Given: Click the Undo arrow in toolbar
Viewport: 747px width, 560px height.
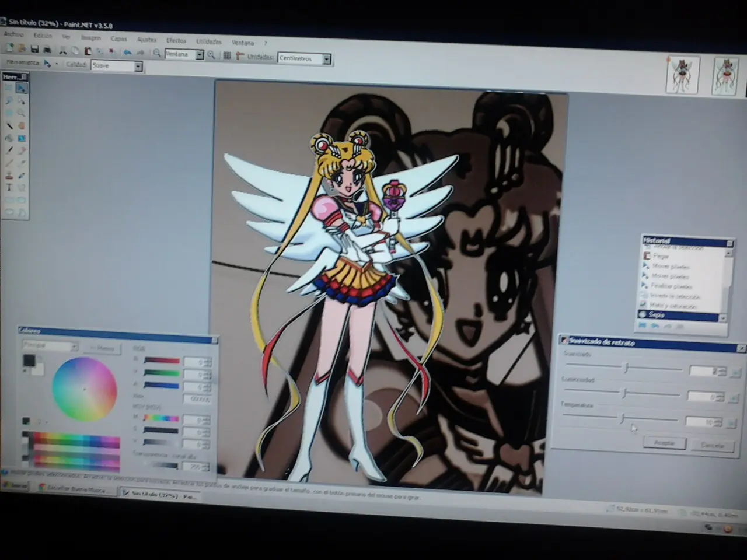Looking at the screenshot, I should point(127,52).
